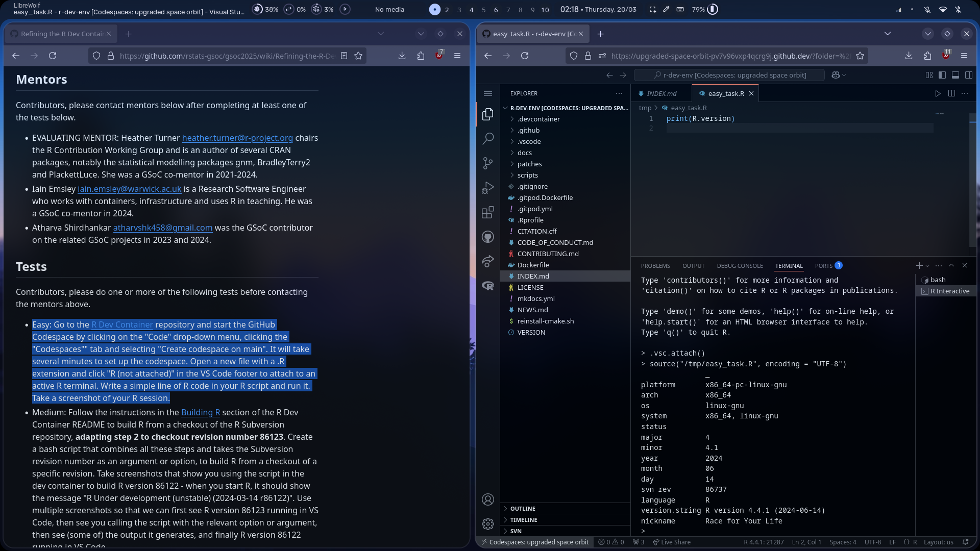Switch to the OUTPUT panel tab
Image resolution: width=980 pixels, height=551 pixels.
[693, 266]
